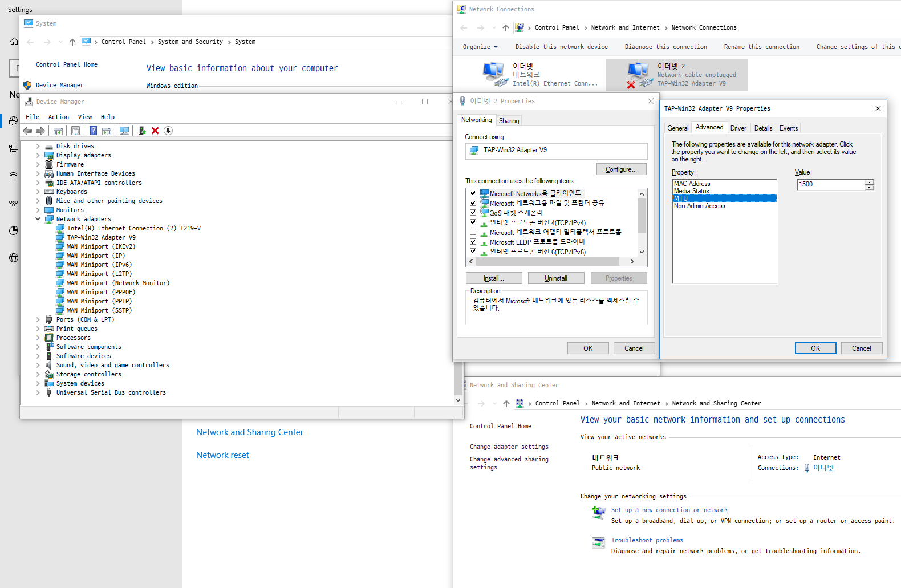This screenshot has height=588, width=901.
Task: Check Microsoft 네트워크 어댑터 멀티플렉서 프로토콜 checkbox
Action: 473,232
